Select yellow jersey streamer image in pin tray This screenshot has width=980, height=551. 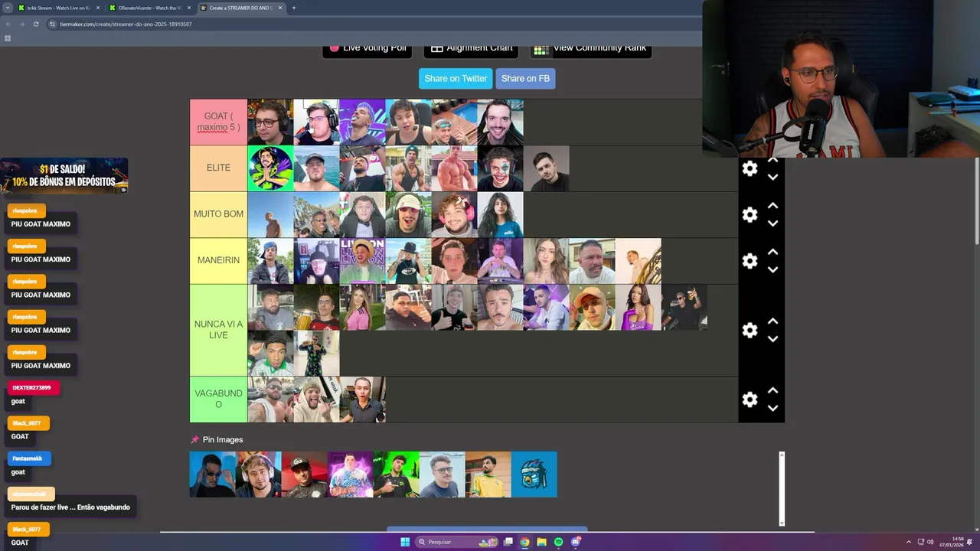pyautogui.click(x=488, y=474)
